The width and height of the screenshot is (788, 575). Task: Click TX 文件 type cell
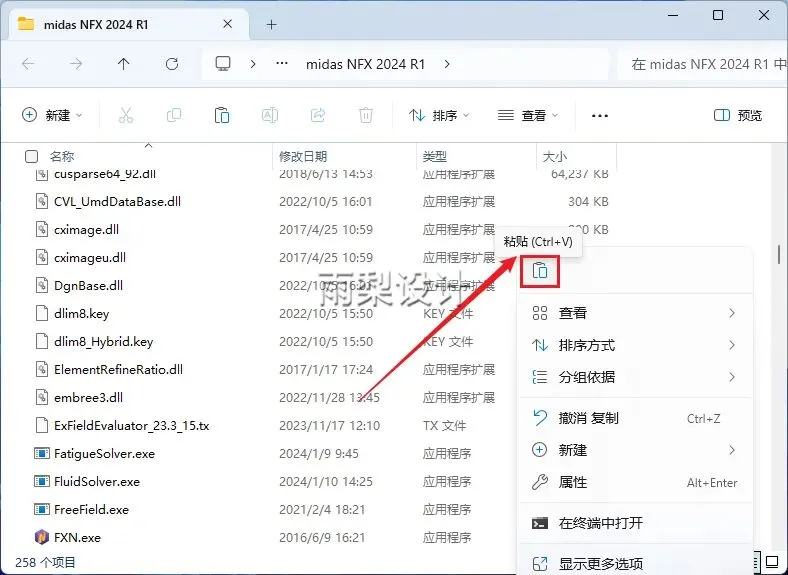coord(444,426)
